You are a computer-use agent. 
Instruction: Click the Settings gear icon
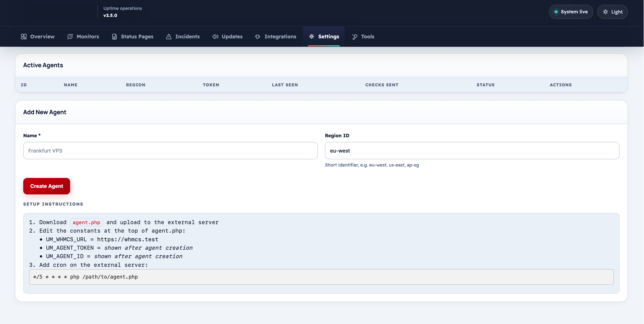coord(312,37)
